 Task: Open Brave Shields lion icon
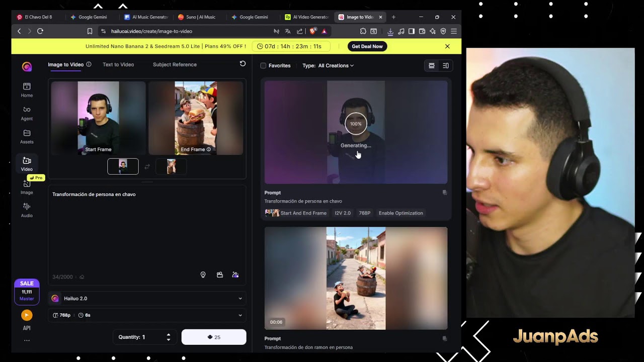point(312,31)
